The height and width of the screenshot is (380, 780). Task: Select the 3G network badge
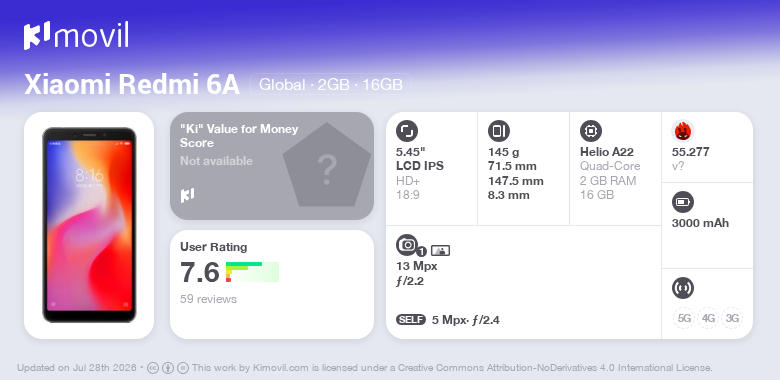732,318
